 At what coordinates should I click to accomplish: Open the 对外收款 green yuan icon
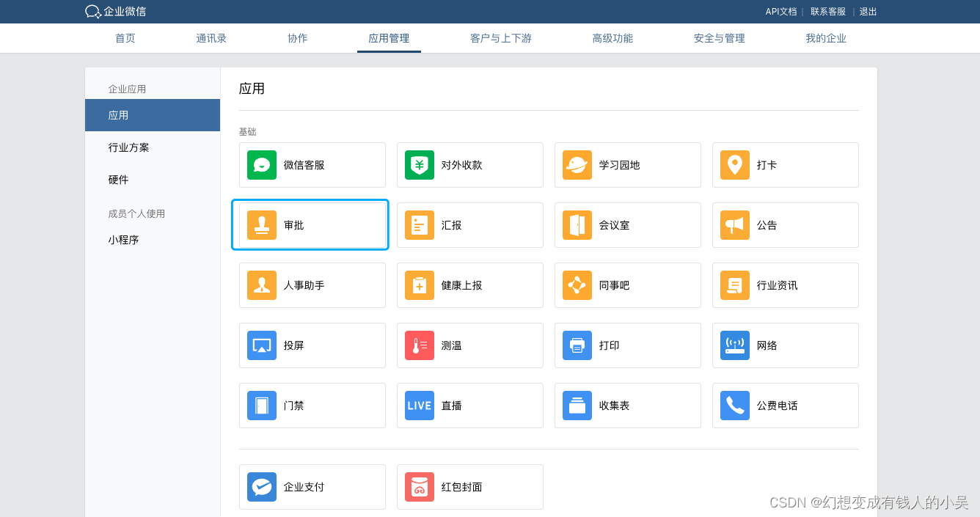tap(420, 165)
